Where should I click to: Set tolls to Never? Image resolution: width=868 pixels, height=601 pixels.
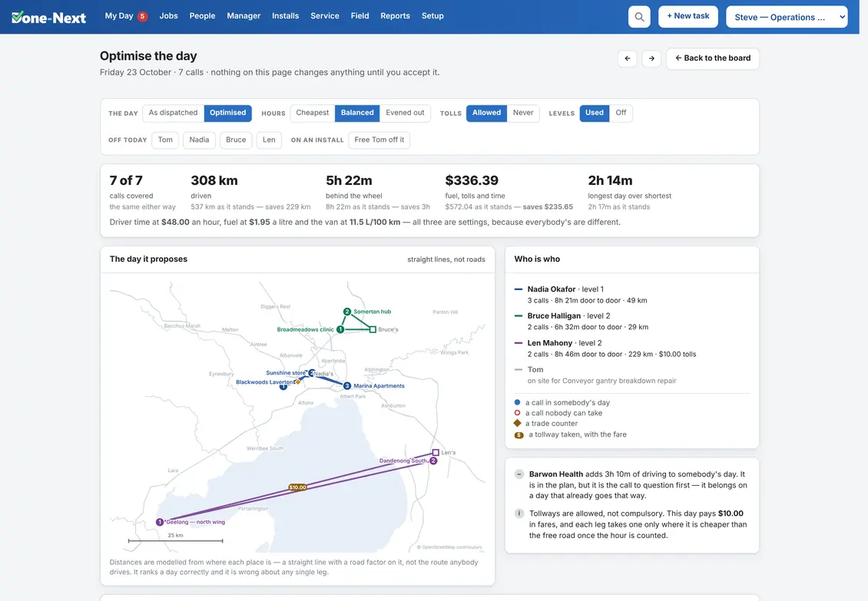tap(523, 113)
